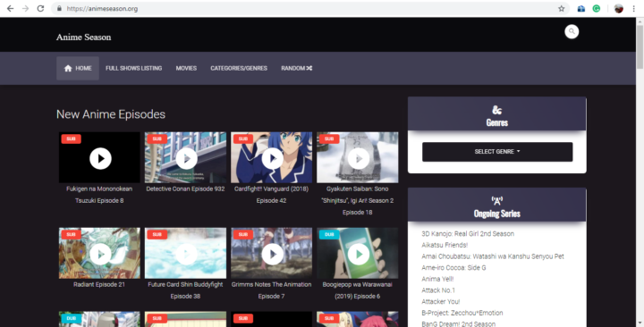Play Radiant Episode 21 video
This screenshot has height=327, width=644.
[x=100, y=255]
